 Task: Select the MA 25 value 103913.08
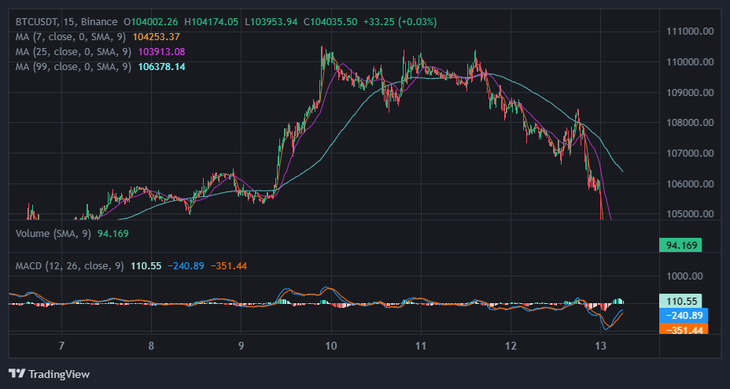(x=162, y=52)
